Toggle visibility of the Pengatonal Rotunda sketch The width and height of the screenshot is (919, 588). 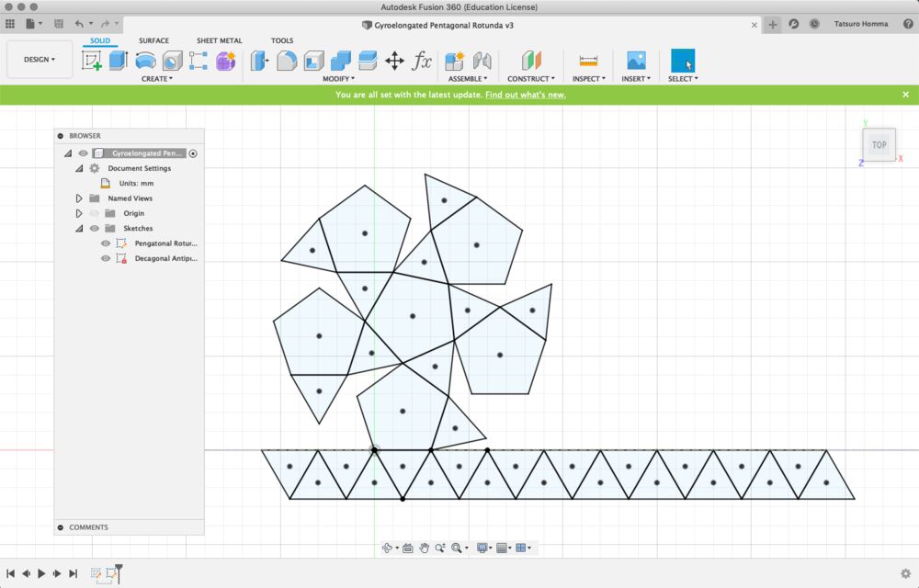pos(106,243)
